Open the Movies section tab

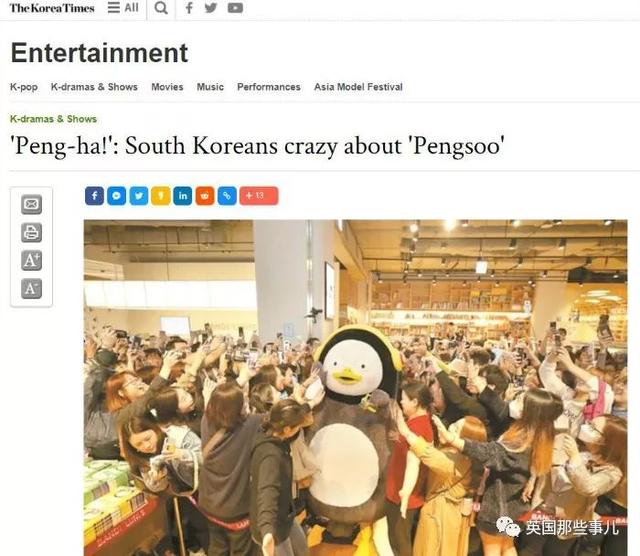[x=167, y=87]
